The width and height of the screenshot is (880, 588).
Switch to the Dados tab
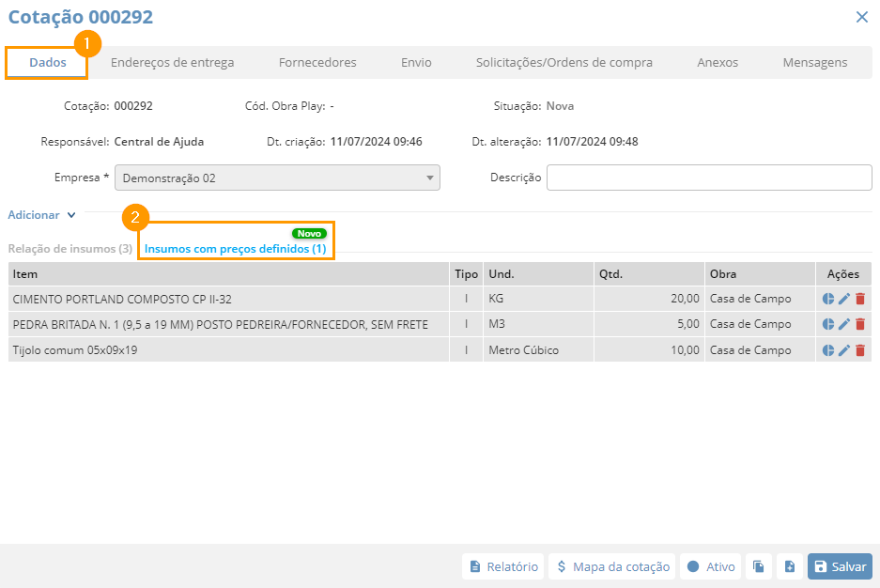point(48,62)
